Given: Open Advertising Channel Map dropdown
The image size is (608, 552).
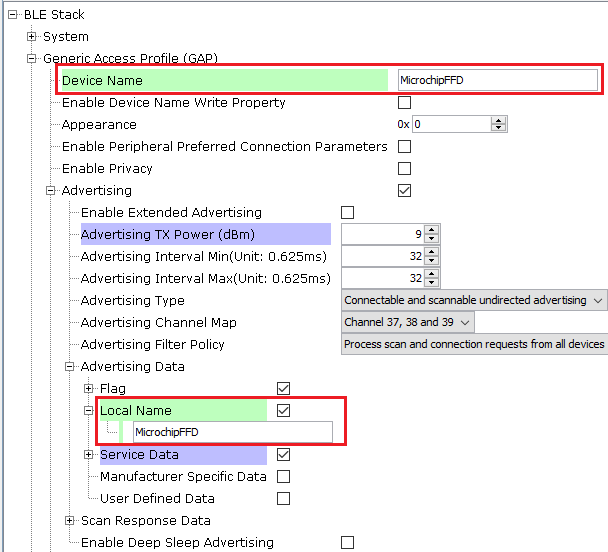Looking at the screenshot, I should [x=408, y=322].
